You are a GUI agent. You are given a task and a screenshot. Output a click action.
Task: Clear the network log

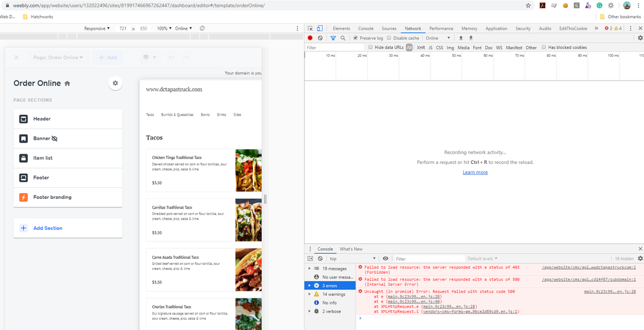(320, 38)
